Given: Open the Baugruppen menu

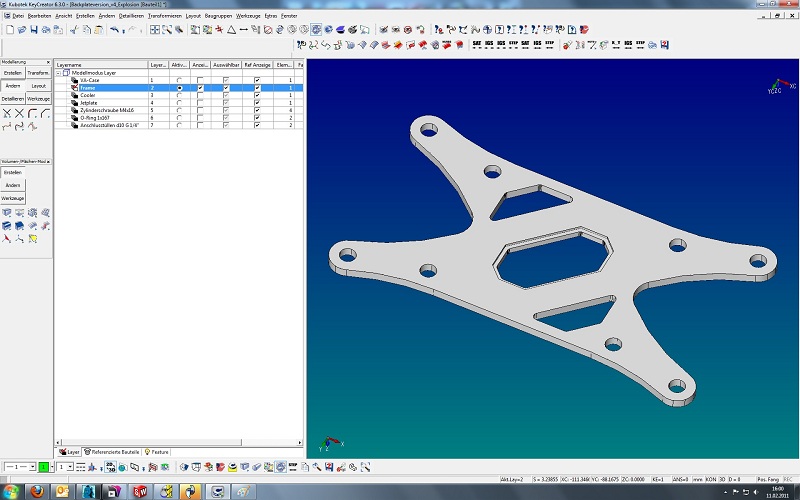Looking at the screenshot, I should pyautogui.click(x=218, y=16).
